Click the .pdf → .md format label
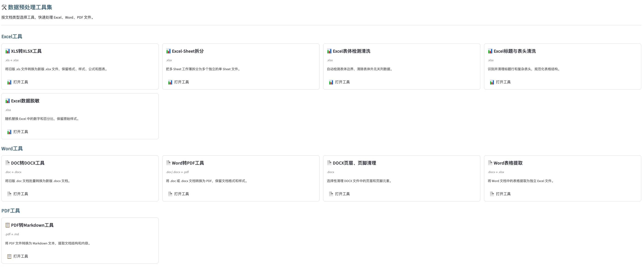This screenshot has height=267, width=644. [x=12, y=234]
